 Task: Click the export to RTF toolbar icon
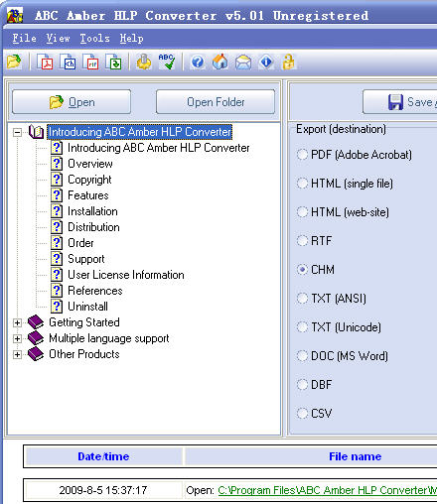(x=90, y=62)
